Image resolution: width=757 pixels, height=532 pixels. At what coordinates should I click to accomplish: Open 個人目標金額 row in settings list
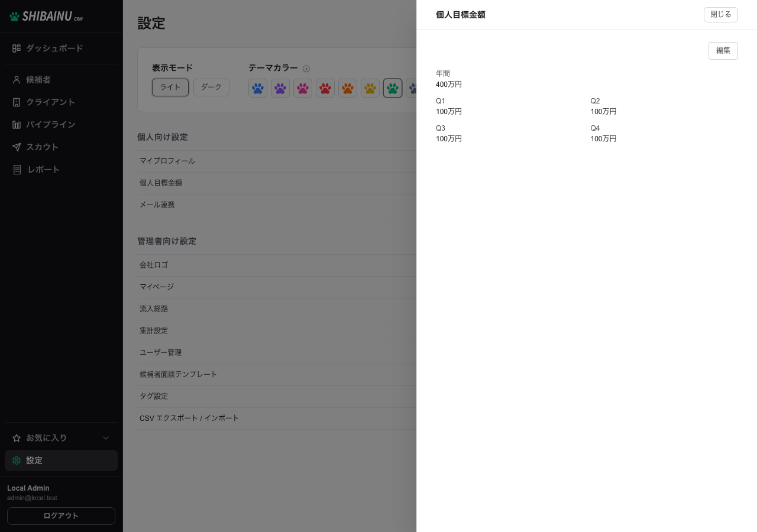point(277,183)
